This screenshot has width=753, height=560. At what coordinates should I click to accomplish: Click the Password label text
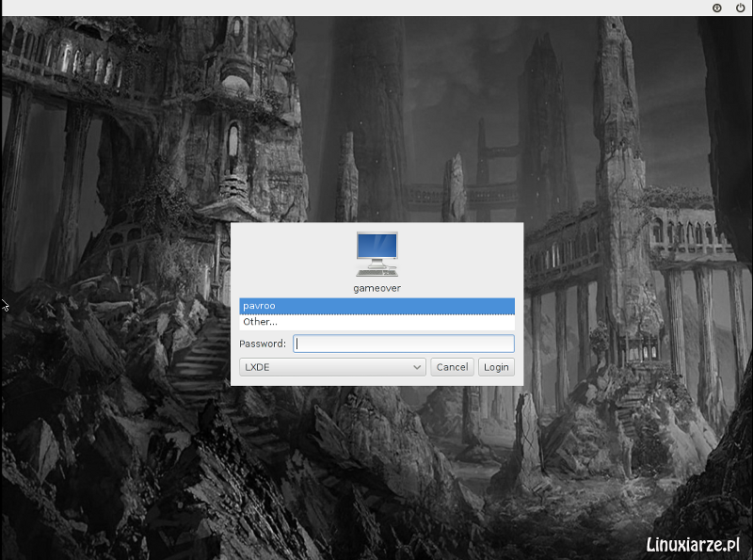pos(264,344)
